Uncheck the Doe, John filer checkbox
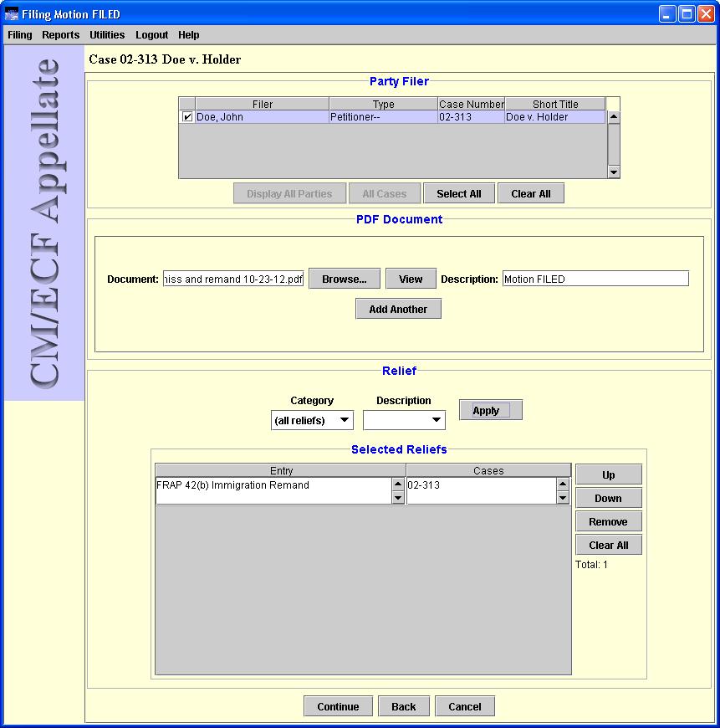The width and height of the screenshot is (720, 728). [x=187, y=117]
